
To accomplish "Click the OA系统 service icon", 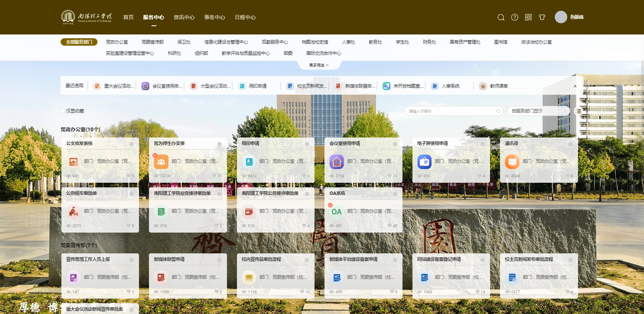I will pyautogui.click(x=337, y=211).
